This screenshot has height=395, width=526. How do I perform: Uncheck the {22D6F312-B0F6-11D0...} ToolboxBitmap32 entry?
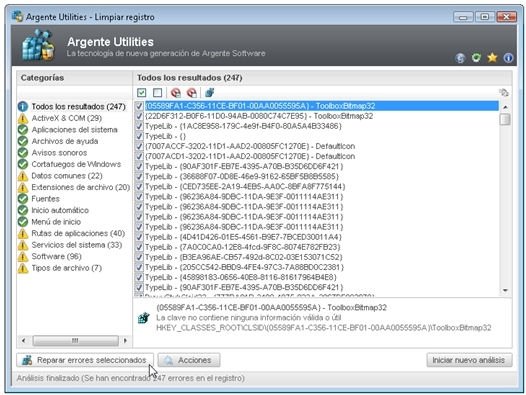(139, 116)
